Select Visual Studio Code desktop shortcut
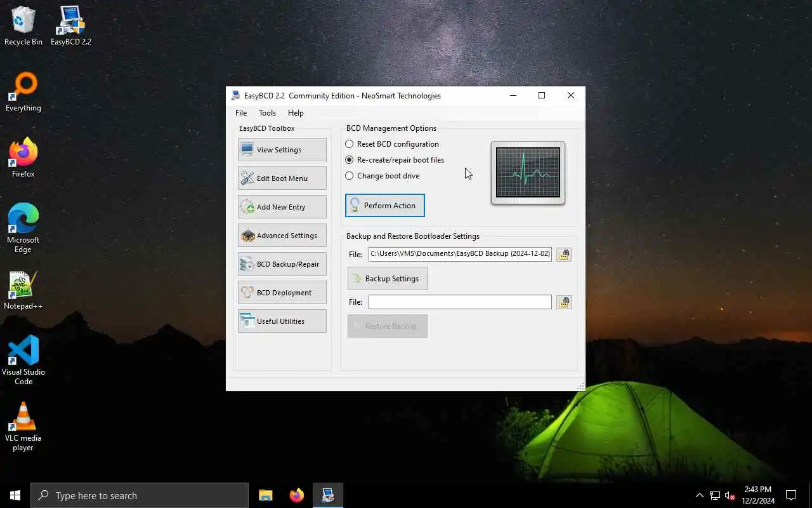Image resolution: width=812 pixels, height=508 pixels. (x=23, y=360)
